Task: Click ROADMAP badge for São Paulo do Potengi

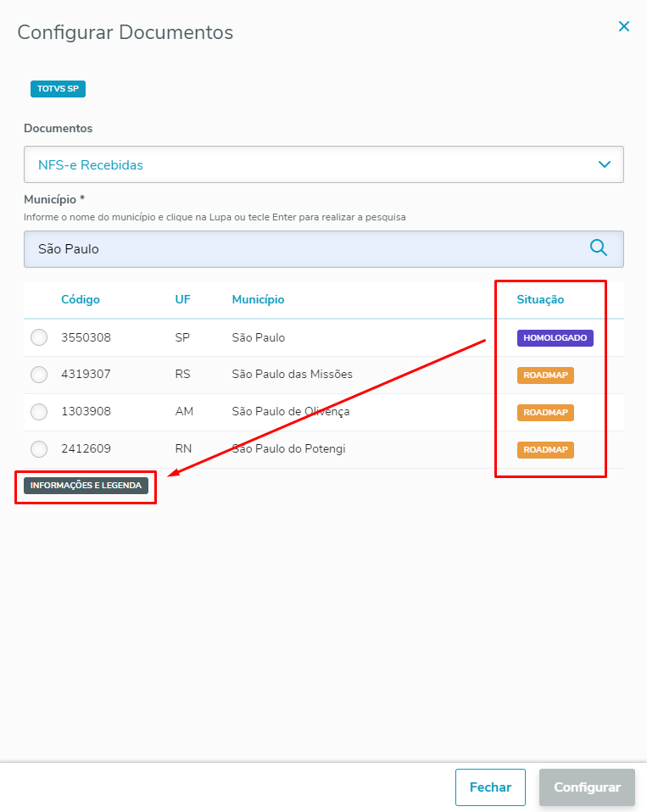Action: point(545,449)
